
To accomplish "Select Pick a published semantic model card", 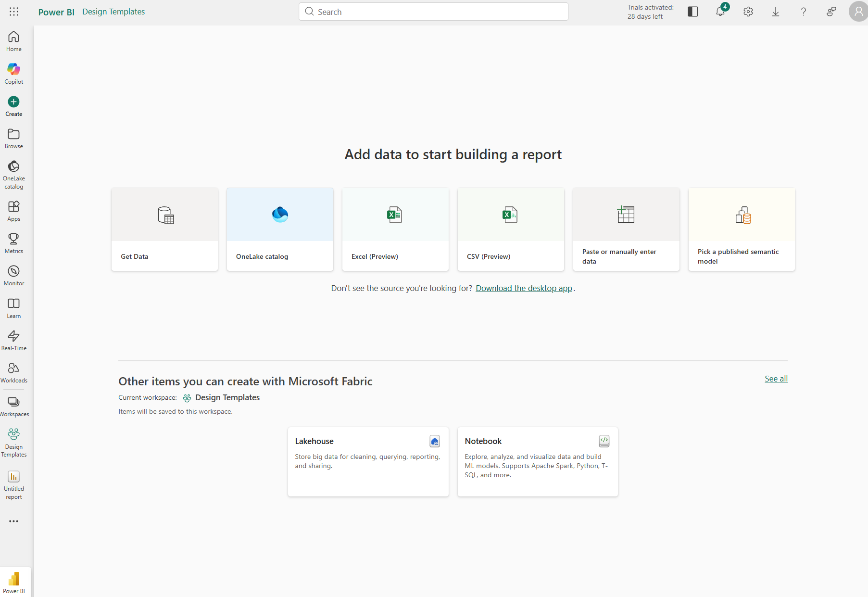I will [x=742, y=229].
